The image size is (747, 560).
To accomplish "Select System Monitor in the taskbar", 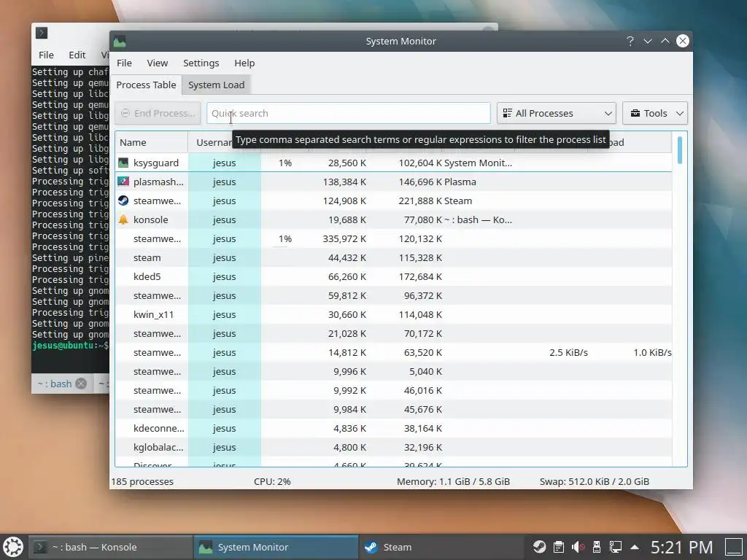I will point(276,547).
